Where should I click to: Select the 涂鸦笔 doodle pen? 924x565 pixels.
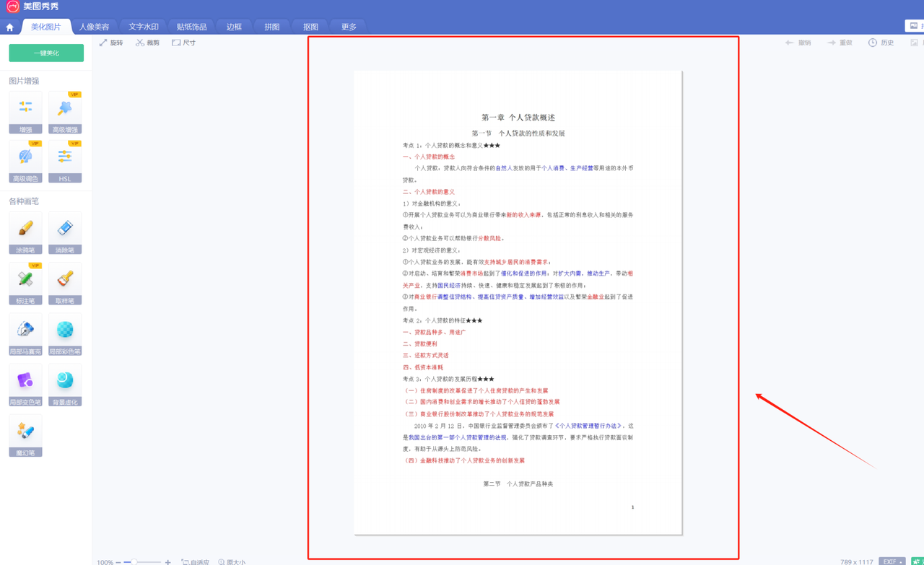pyautogui.click(x=25, y=233)
